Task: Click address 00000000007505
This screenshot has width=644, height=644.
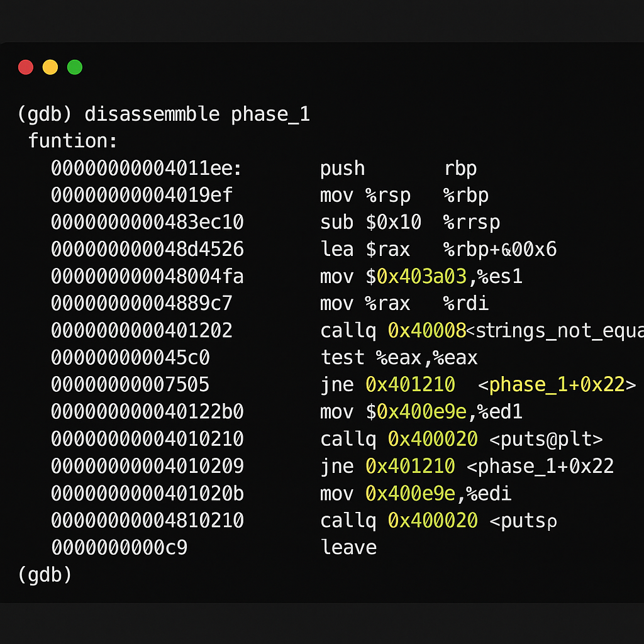Action: point(130,385)
